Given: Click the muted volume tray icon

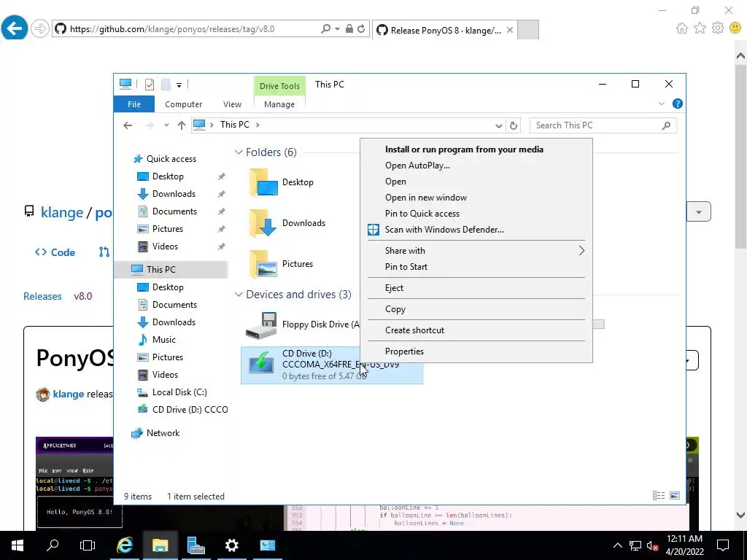Looking at the screenshot, I should pos(652,545).
